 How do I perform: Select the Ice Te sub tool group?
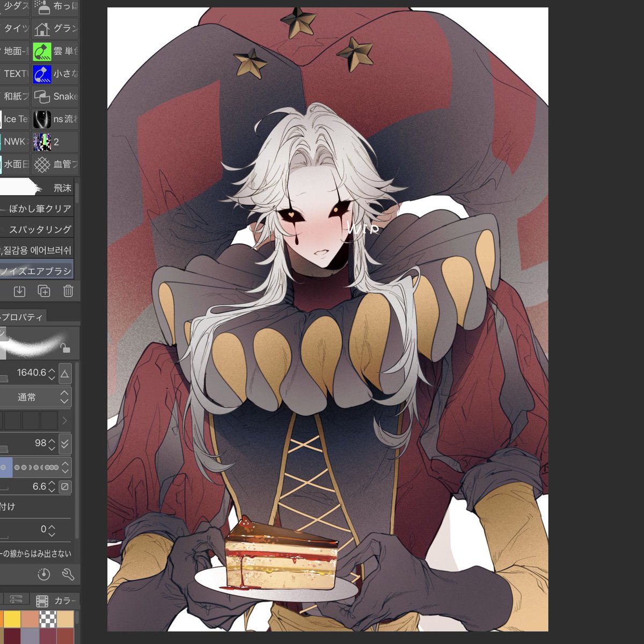(14, 119)
